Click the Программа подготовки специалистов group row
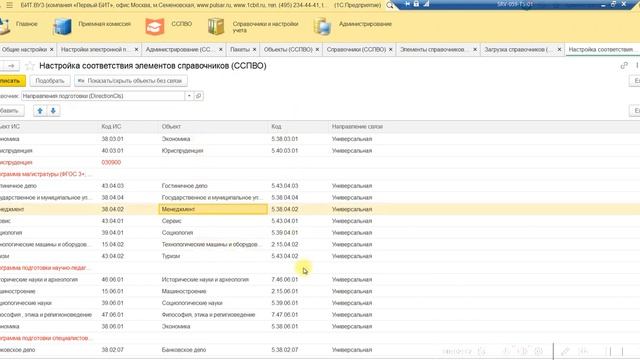 click(x=45, y=338)
